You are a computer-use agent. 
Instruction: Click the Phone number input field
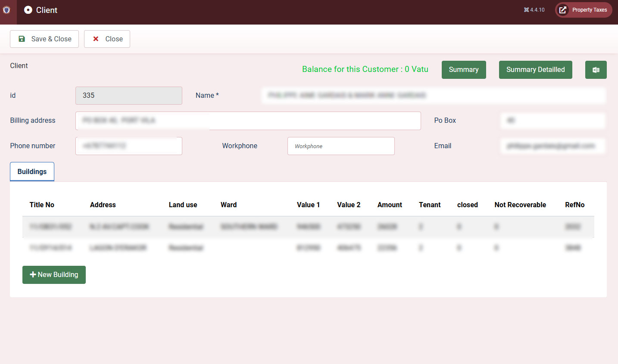(x=128, y=146)
